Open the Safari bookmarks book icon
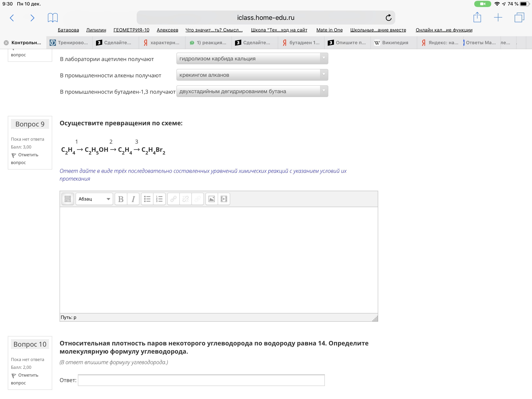The width and height of the screenshot is (532, 399). 53,18
